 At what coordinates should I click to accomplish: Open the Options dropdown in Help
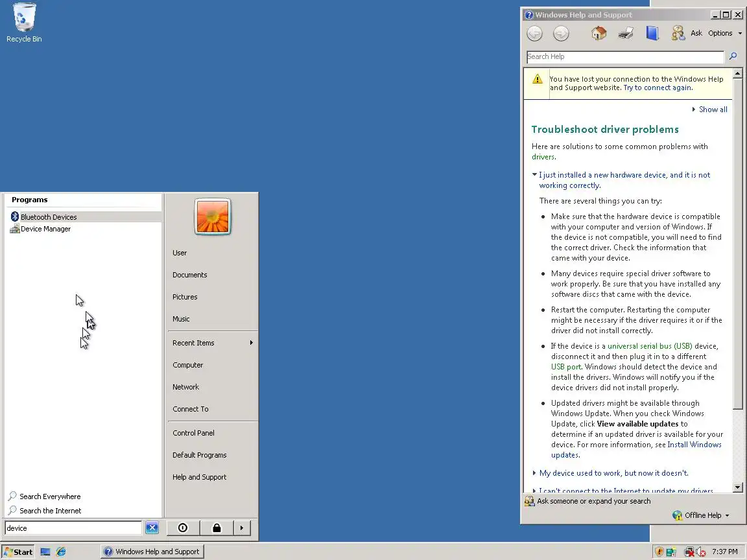click(724, 33)
